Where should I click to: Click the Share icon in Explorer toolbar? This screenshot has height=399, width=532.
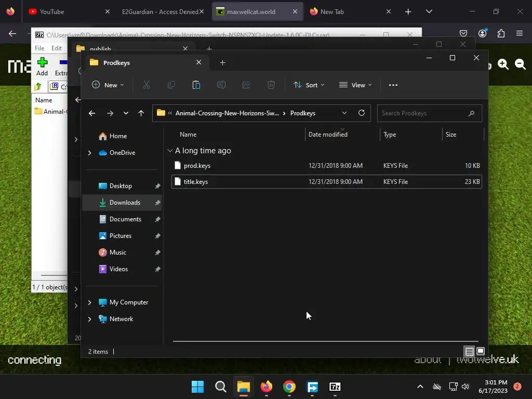click(x=246, y=85)
